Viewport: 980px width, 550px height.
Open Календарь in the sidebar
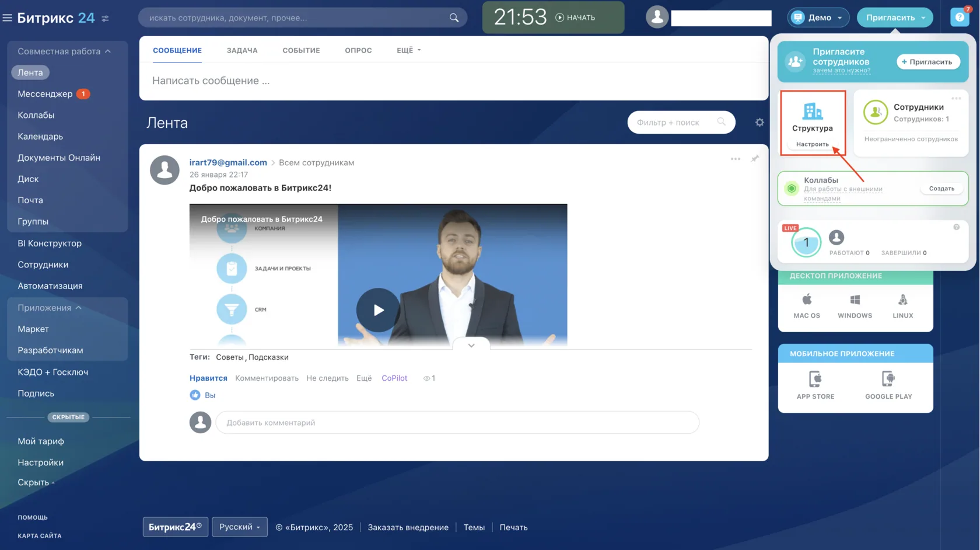(40, 137)
